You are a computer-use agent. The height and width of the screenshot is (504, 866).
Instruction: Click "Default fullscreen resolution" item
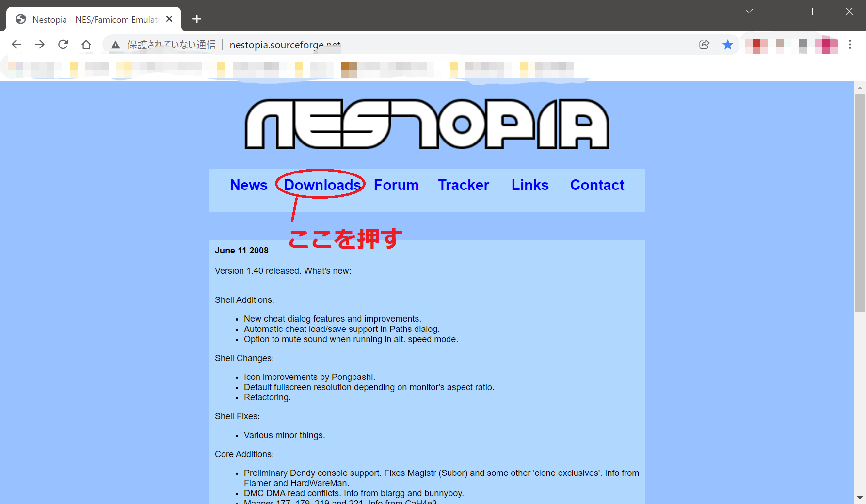click(x=369, y=387)
